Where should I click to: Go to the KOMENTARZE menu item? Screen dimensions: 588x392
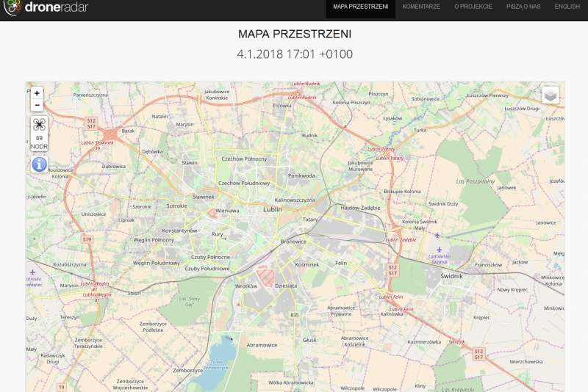tap(421, 7)
